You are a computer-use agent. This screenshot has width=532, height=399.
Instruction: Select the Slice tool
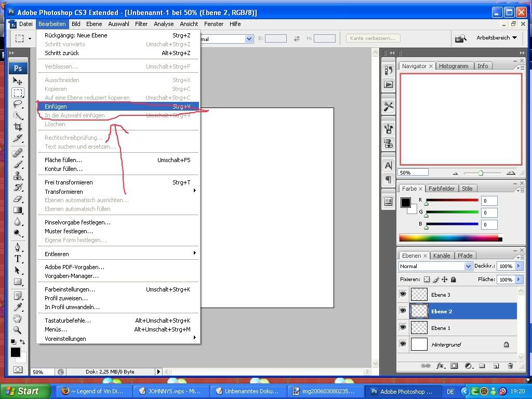click(x=18, y=138)
